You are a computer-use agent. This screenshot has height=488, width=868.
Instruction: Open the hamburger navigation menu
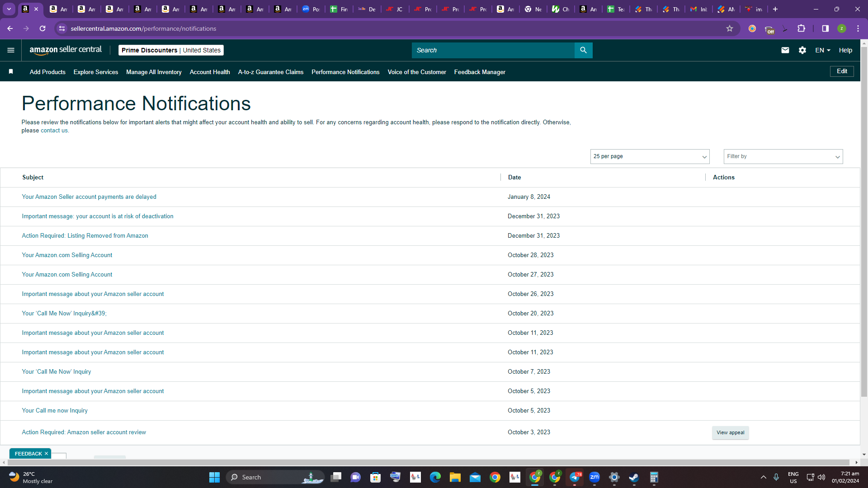11,50
